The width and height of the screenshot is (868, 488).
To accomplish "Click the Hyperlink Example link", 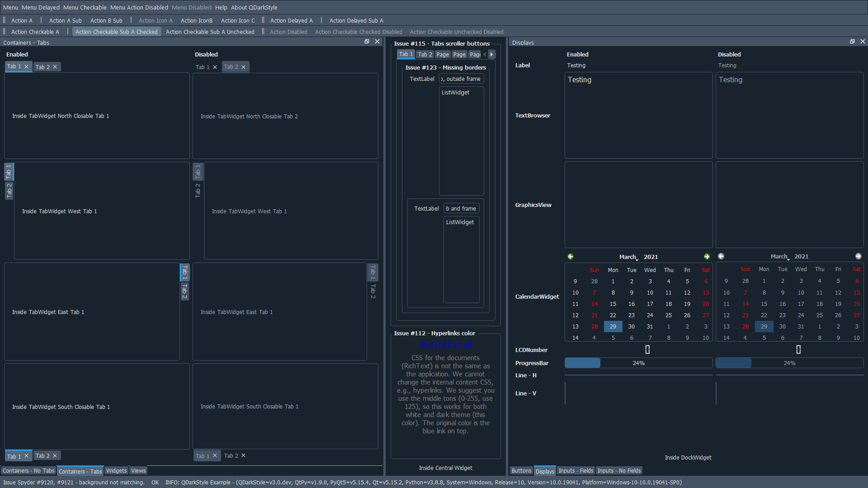I will tap(445, 344).
